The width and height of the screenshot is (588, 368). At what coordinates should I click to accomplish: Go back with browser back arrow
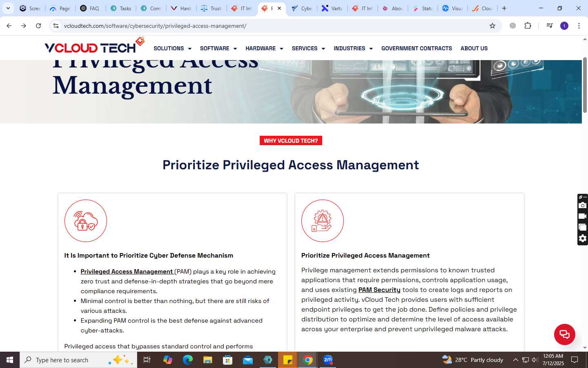(9, 26)
